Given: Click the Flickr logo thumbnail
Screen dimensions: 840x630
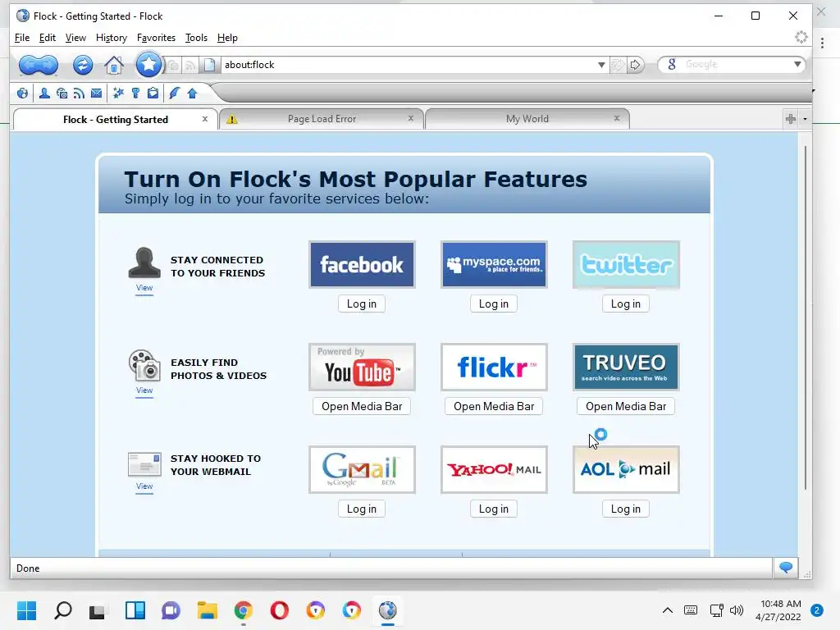Looking at the screenshot, I should (x=493, y=367).
